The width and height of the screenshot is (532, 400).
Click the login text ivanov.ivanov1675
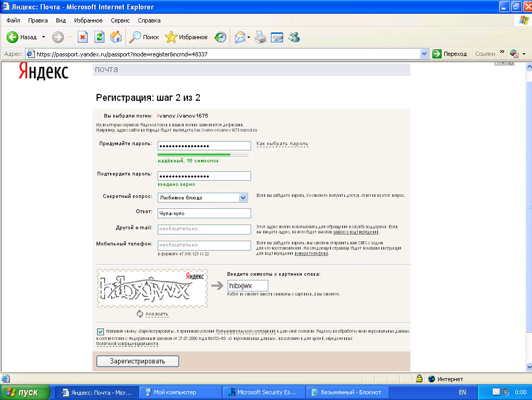[x=183, y=116]
